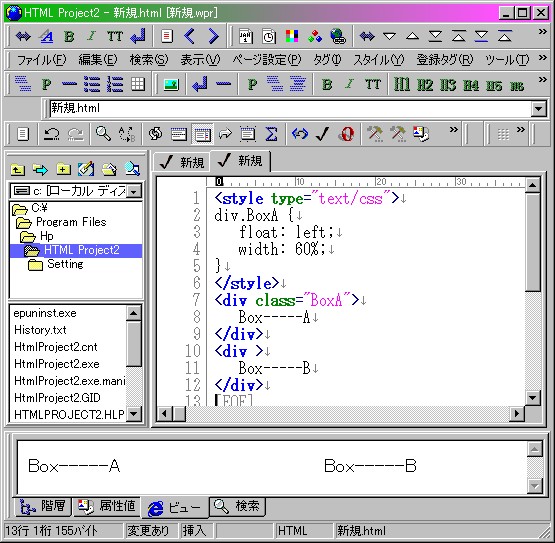Viewport: 555px width, 543px height.
Task: Open the ツール(T) menu
Action: tap(507, 60)
